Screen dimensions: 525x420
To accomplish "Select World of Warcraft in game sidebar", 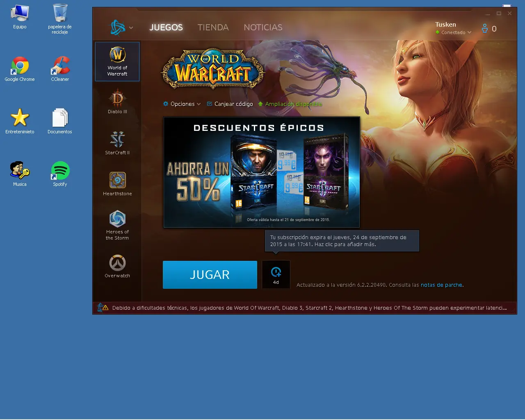I will (117, 62).
